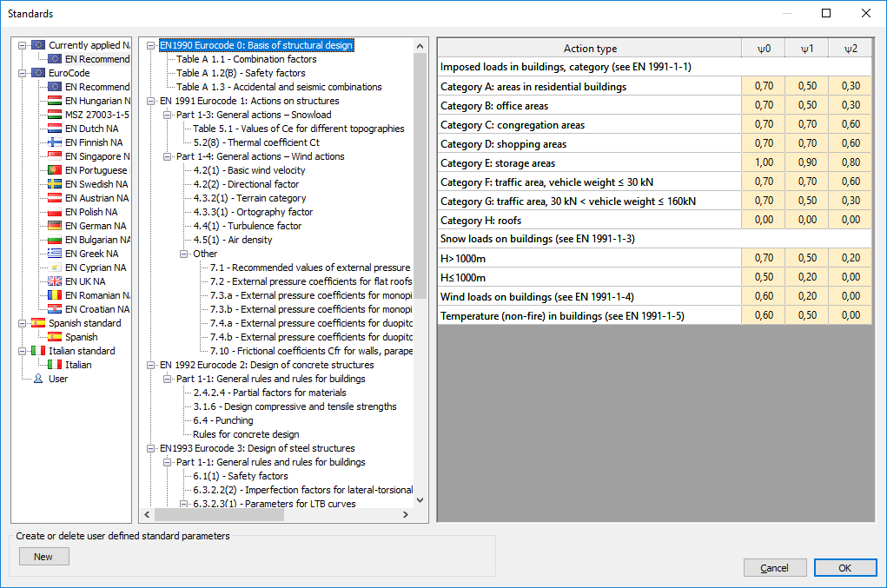887x588 pixels.
Task: Click the EN Finnish NA flag icon
Action: tap(55, 142)
